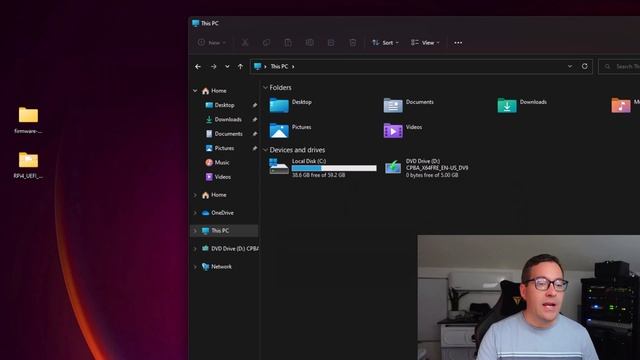Select the Music folder icon in main pane
This screenshot has width=640, height=360.
point(621,105)
